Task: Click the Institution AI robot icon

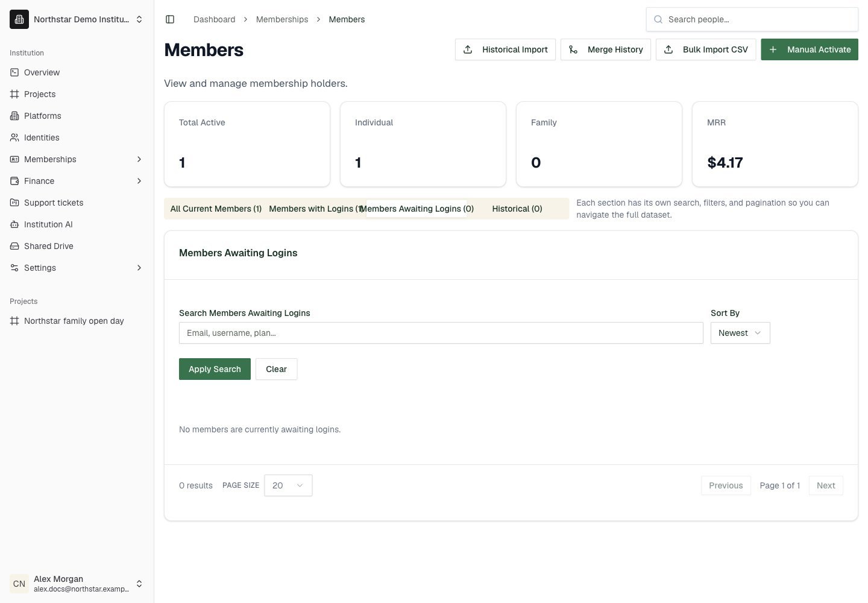Action: pyautogui.click(x=14, y=224)
